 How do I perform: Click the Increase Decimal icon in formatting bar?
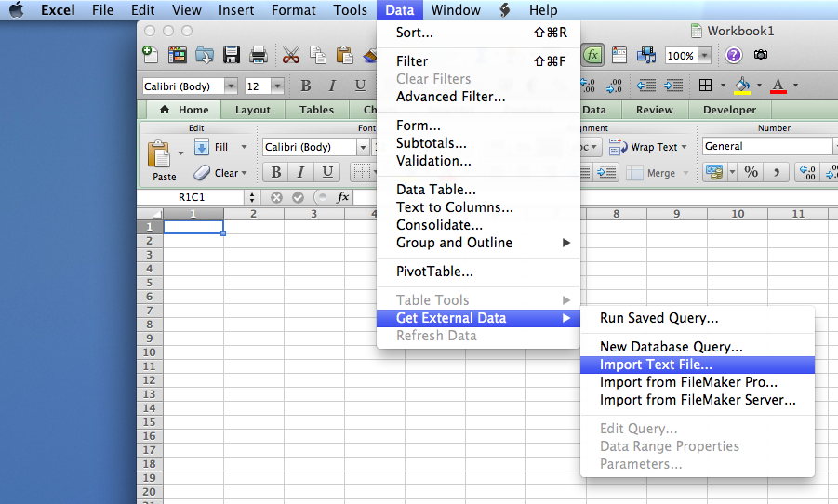pos(588,86)
